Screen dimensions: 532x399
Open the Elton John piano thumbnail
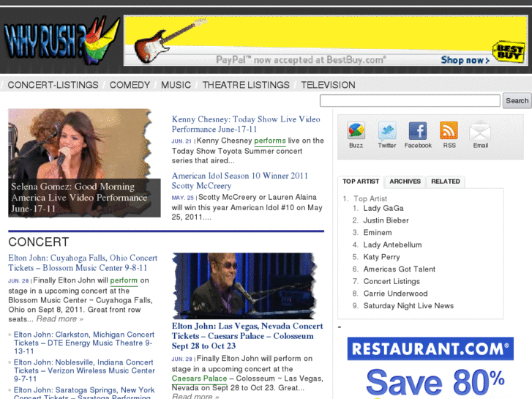click(x=245, y=286)
